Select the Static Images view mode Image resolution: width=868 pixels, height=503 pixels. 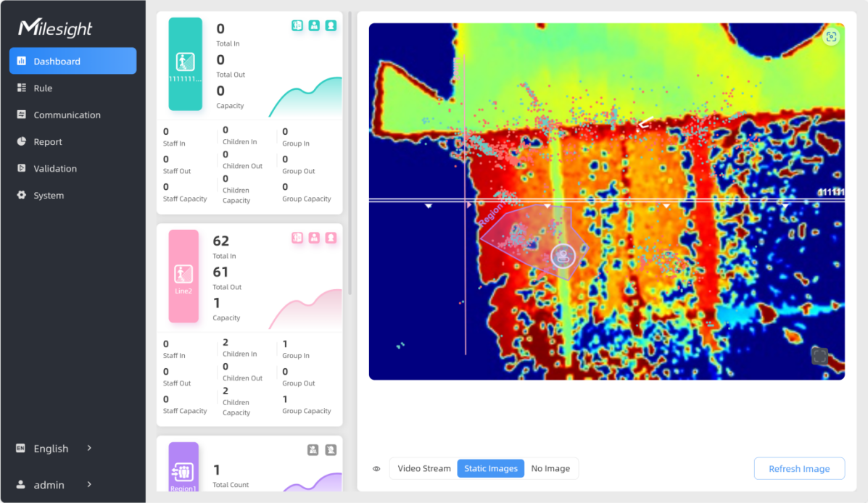click(491, 468)
